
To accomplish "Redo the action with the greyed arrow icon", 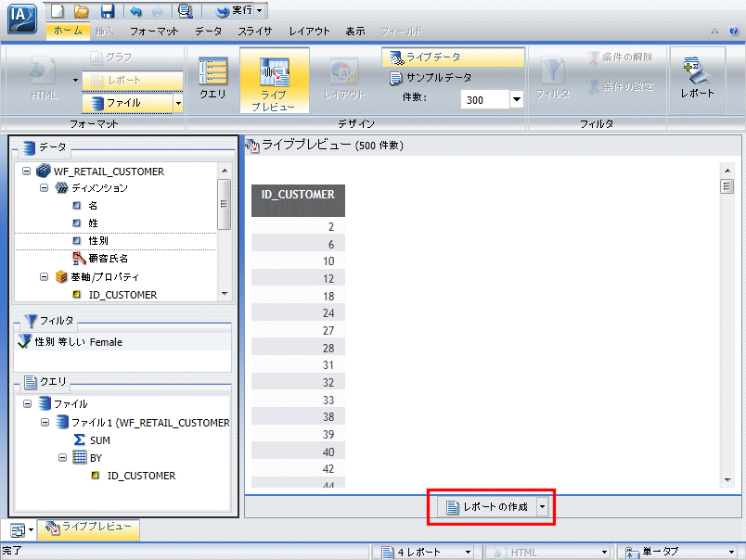I will (158, 10).
